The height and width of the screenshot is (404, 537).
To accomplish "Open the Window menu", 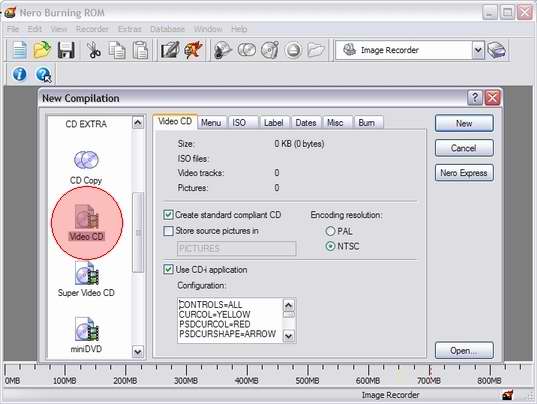I will click(208, 29).
